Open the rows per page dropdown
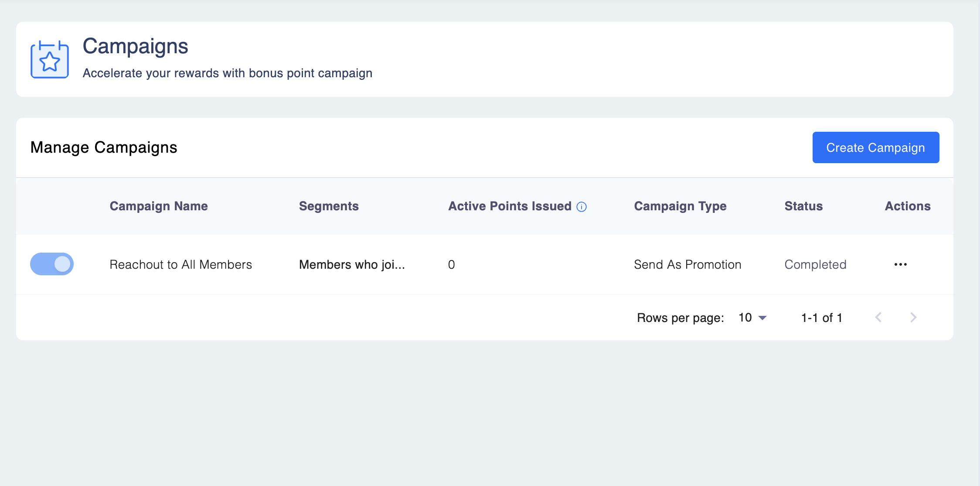This screenshot has height=486, width=980. click(x=752, y=318)
